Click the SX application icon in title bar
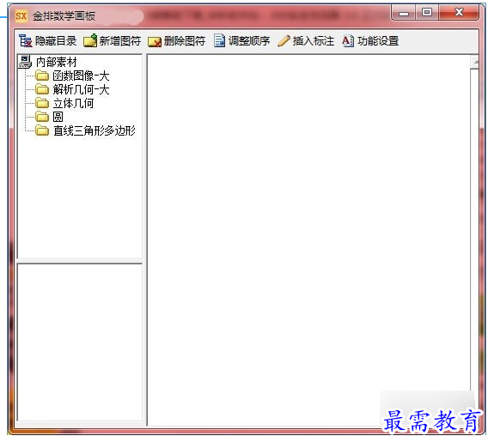 point(21,15)
